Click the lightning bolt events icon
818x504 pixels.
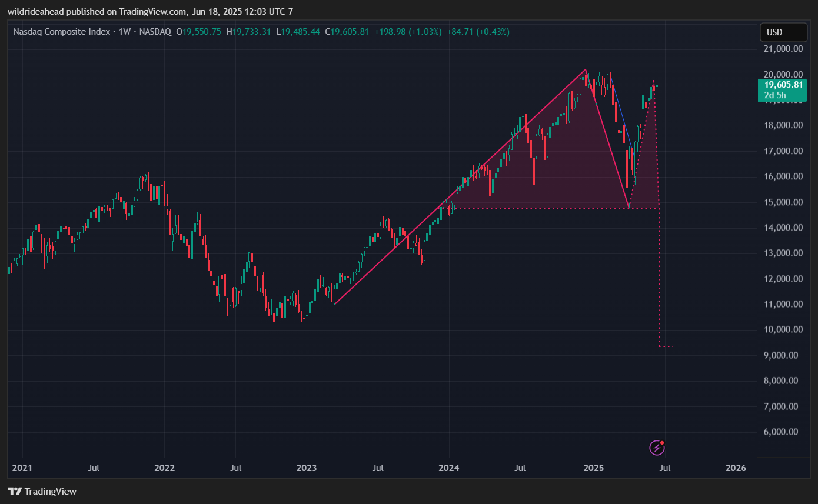point(657,448)
